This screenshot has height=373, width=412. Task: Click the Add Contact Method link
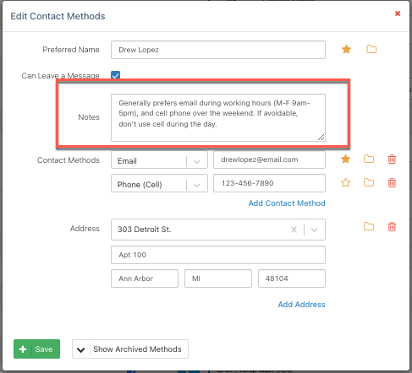tap(287, 203)
